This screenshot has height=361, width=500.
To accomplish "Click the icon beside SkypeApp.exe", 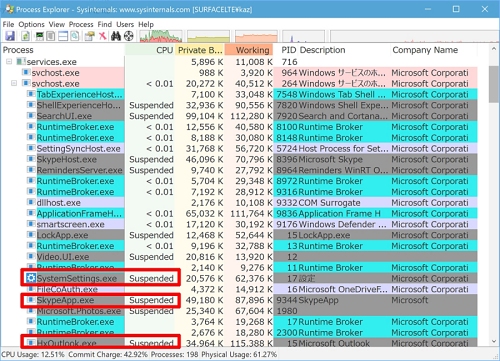I will coord(31,300).
